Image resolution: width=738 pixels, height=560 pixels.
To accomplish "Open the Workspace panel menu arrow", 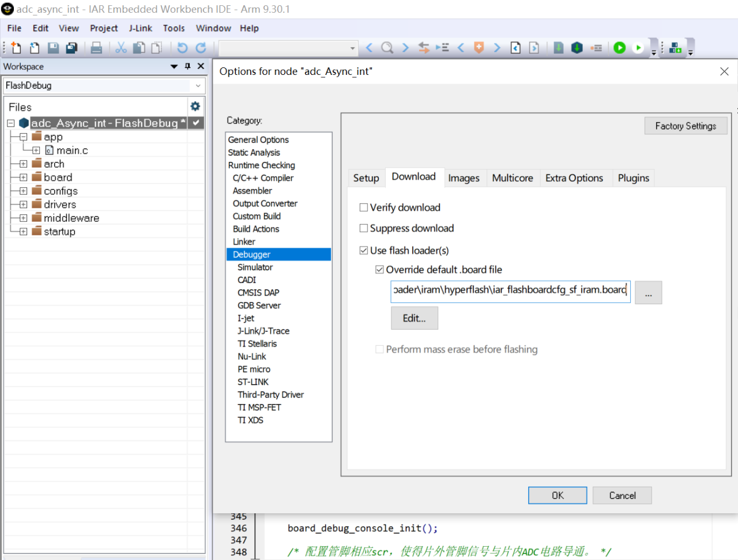I will [174, 66].
